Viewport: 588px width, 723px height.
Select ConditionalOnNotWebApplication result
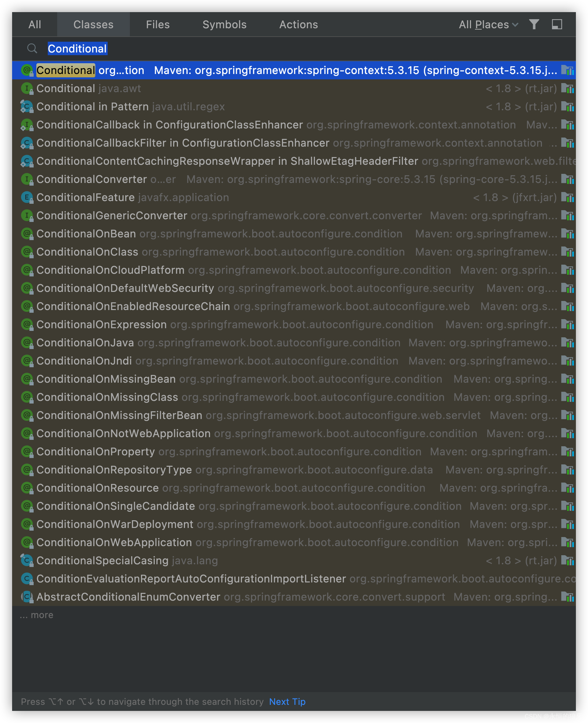point(294,433)
